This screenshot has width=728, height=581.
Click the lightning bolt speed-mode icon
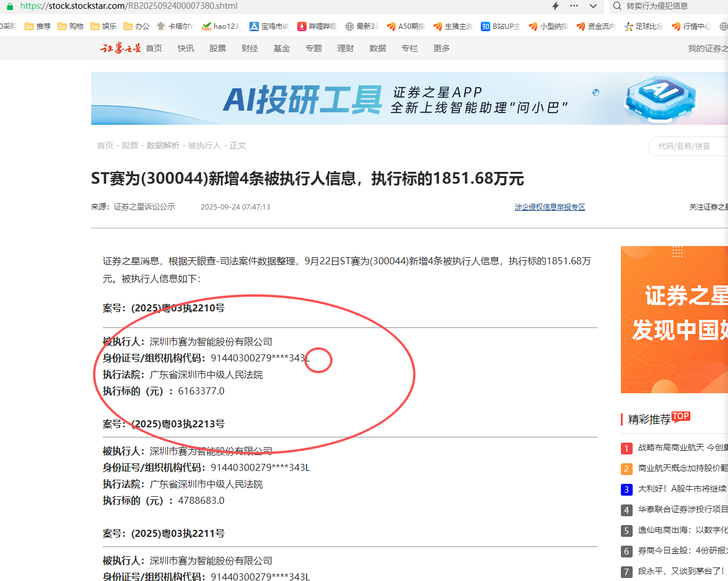point(556,6)
